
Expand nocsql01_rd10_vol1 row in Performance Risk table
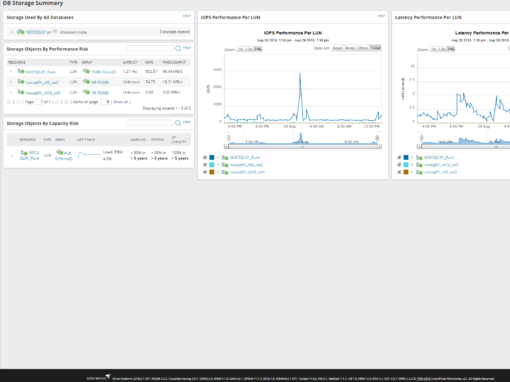point(11,92)
